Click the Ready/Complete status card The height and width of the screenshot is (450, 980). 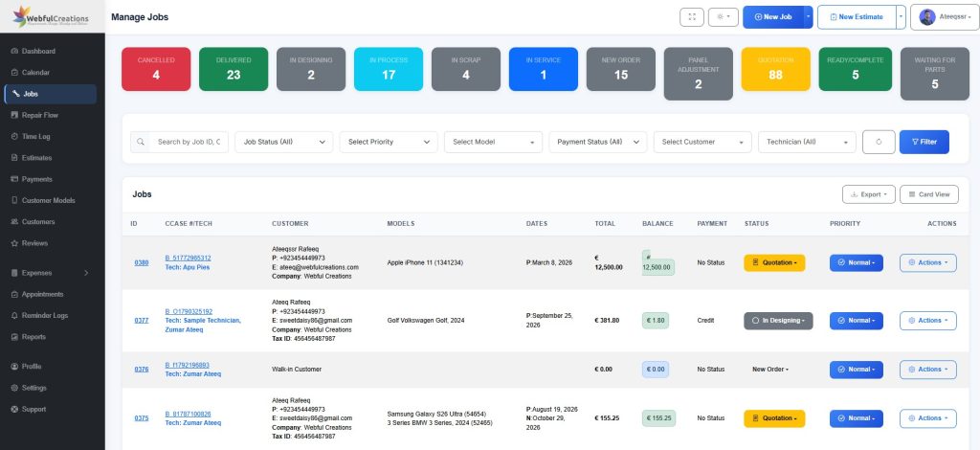(x=856, y=69)
